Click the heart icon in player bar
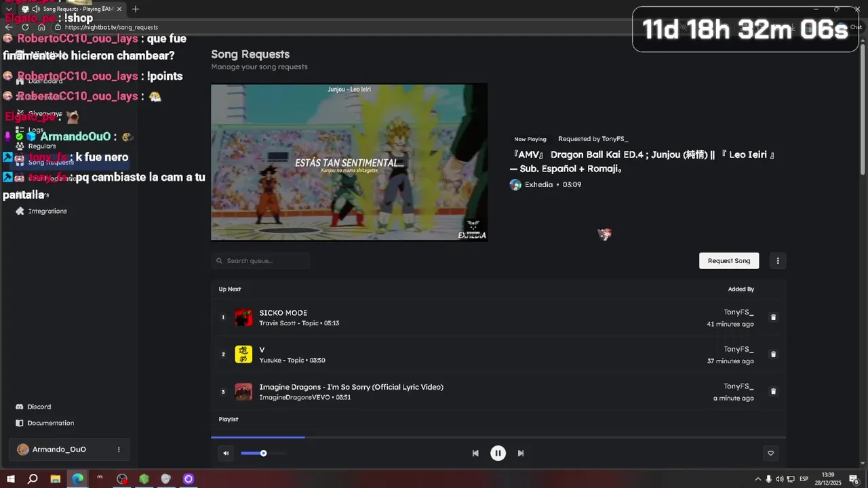This screenshot has height=488, width=868. tap(770, 453)
